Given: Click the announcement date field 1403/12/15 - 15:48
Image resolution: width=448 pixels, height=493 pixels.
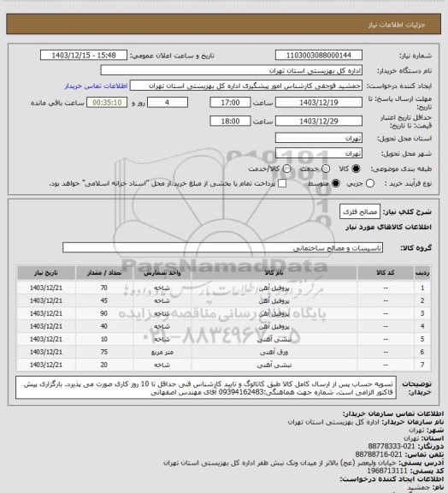Looking at the screenshot, I should pyautogui.click(x=84, y=55).
